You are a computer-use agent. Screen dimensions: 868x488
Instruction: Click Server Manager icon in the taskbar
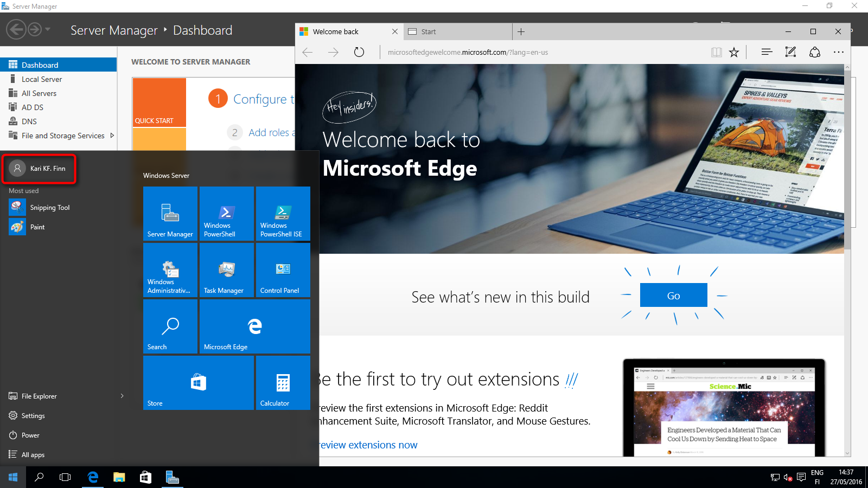[172, 477]
